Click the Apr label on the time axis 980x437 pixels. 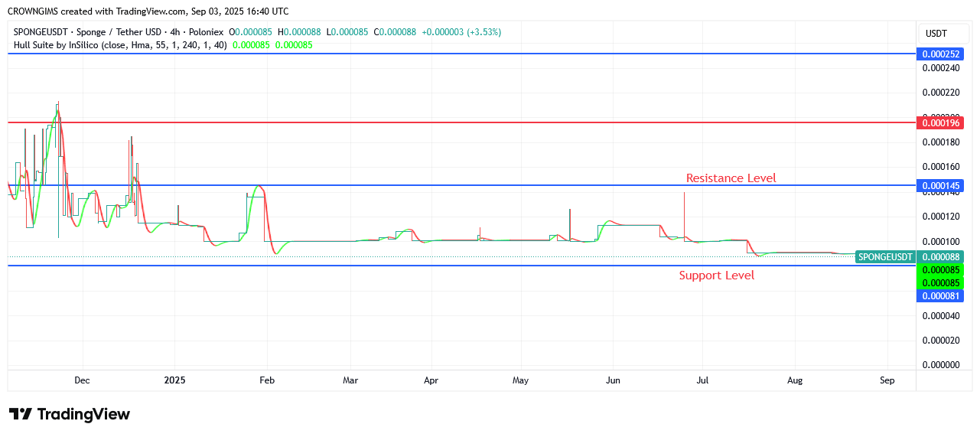431,380
